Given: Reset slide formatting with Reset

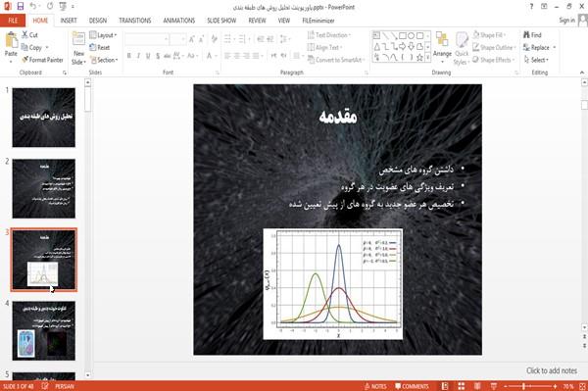Looking at the screenshot, I should point(100,47).
